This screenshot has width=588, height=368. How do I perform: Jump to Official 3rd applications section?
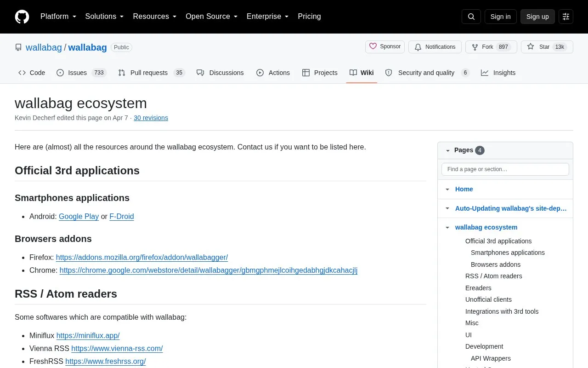(498, 241)
